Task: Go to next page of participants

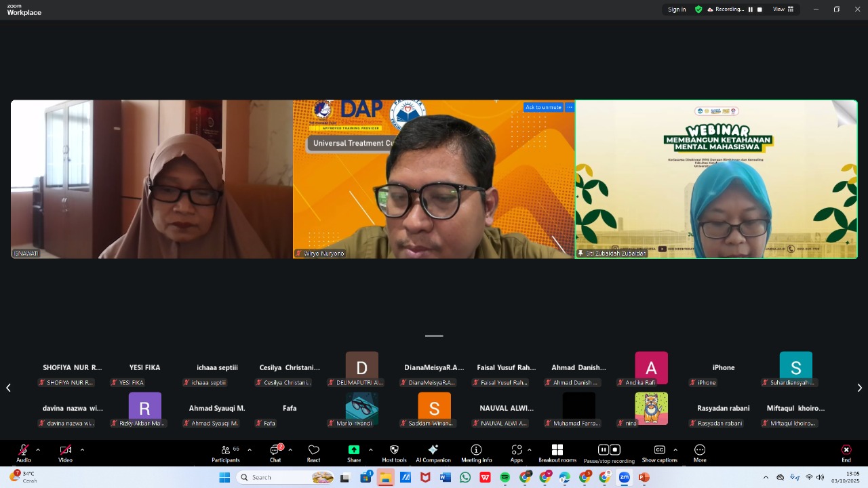Action: point(859,388)
